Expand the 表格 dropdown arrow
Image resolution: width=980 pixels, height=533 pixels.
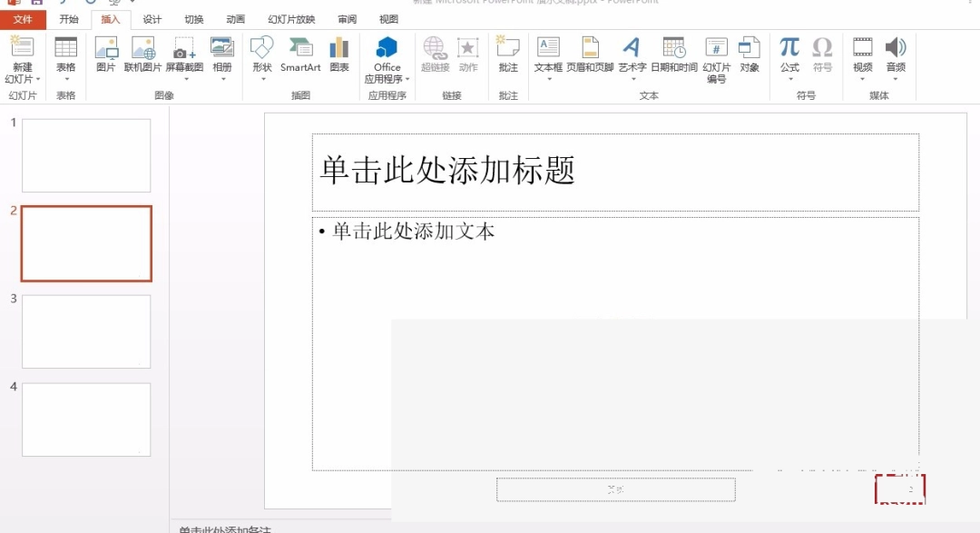66,79
